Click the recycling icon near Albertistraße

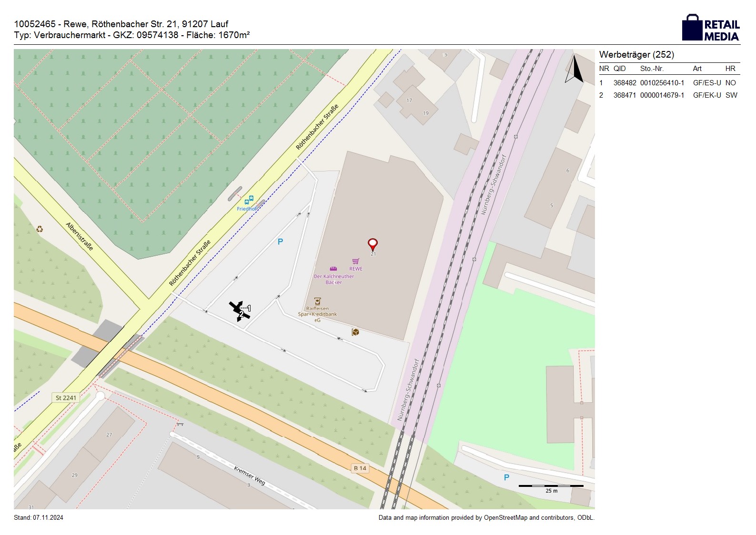40,229
